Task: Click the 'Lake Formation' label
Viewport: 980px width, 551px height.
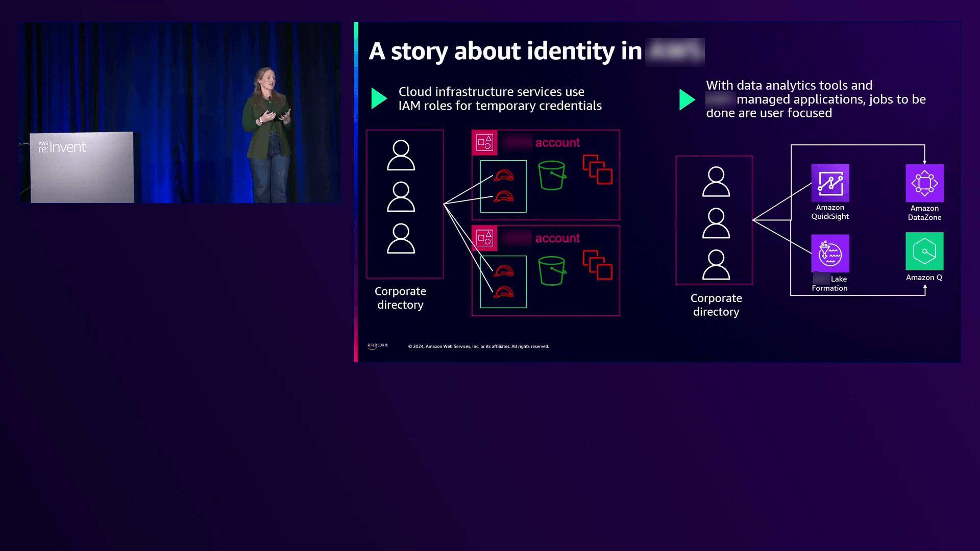Action: [x=830, y=284]
